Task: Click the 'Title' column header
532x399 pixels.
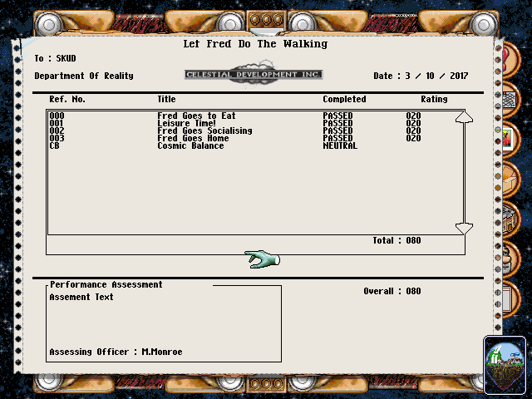Action: tap(166, 99)
